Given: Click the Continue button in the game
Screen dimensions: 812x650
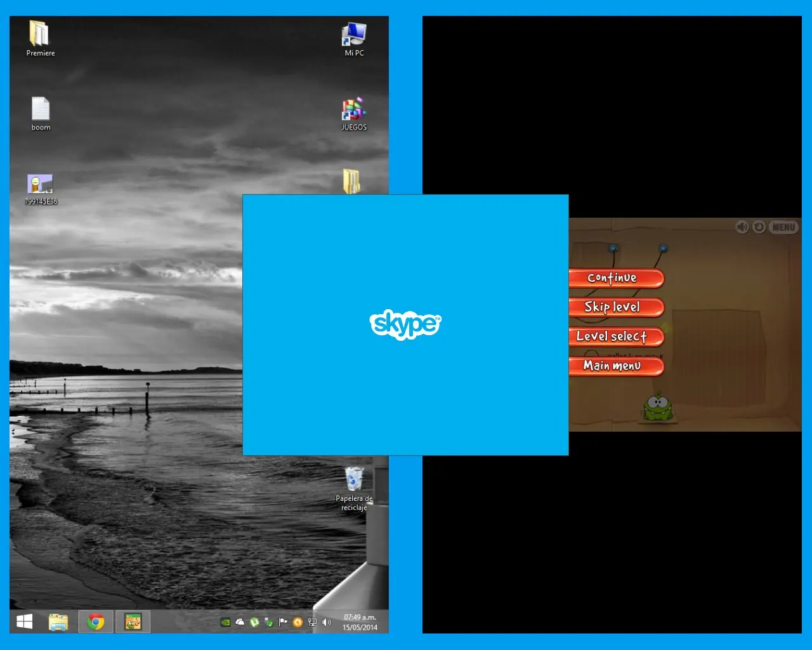Looking at the screenshot, I should [x=616, y=278].
